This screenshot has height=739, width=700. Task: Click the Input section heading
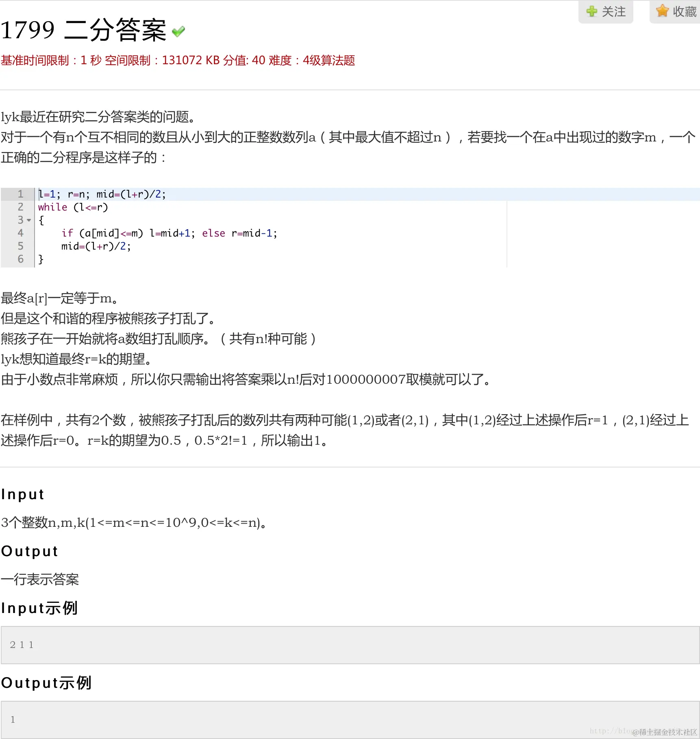pyautogui.click(x=23, y=494)
